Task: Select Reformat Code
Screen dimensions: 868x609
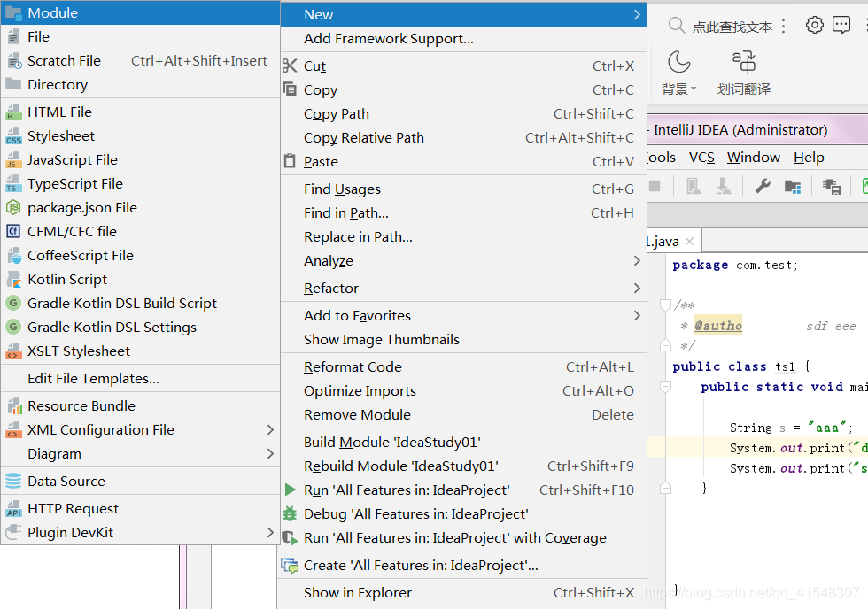Action: tap(463, 367)
